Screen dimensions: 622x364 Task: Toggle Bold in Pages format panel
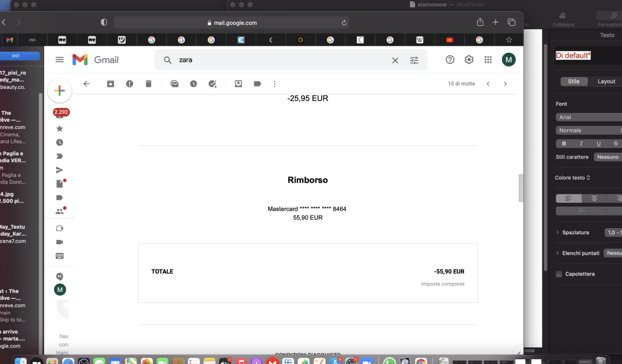pyautogui.click(x=564, y=143)
